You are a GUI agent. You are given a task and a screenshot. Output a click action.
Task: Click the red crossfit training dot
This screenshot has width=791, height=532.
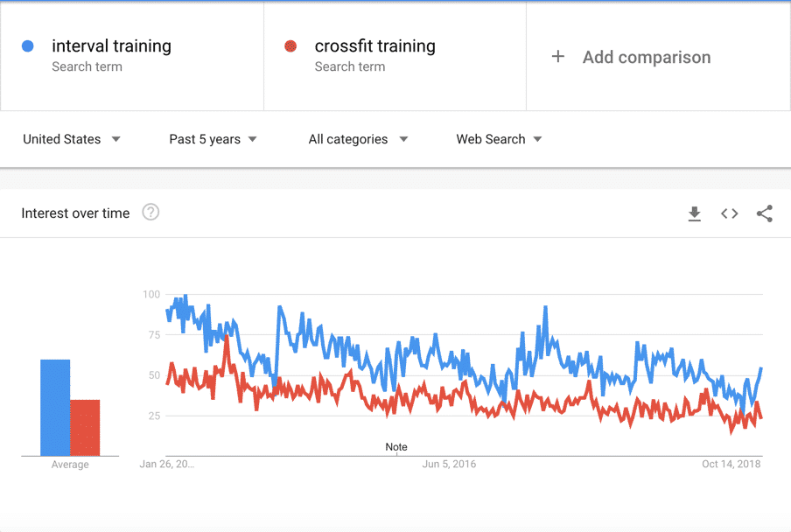pos(290,46)
